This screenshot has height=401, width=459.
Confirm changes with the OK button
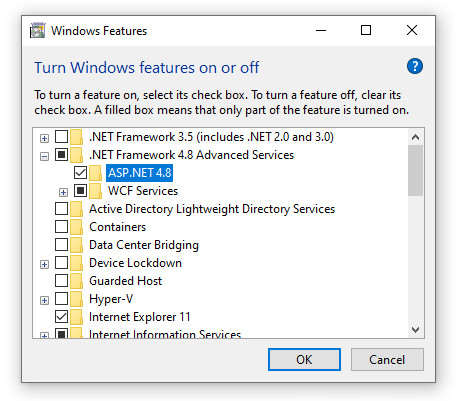click(x=304, y=360)
